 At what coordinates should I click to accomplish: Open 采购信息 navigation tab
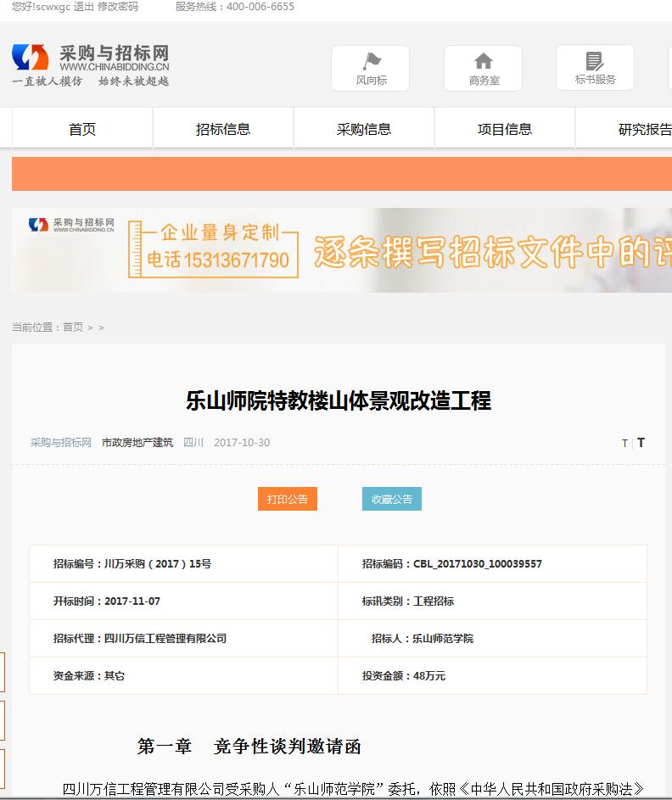coord(364,129)
